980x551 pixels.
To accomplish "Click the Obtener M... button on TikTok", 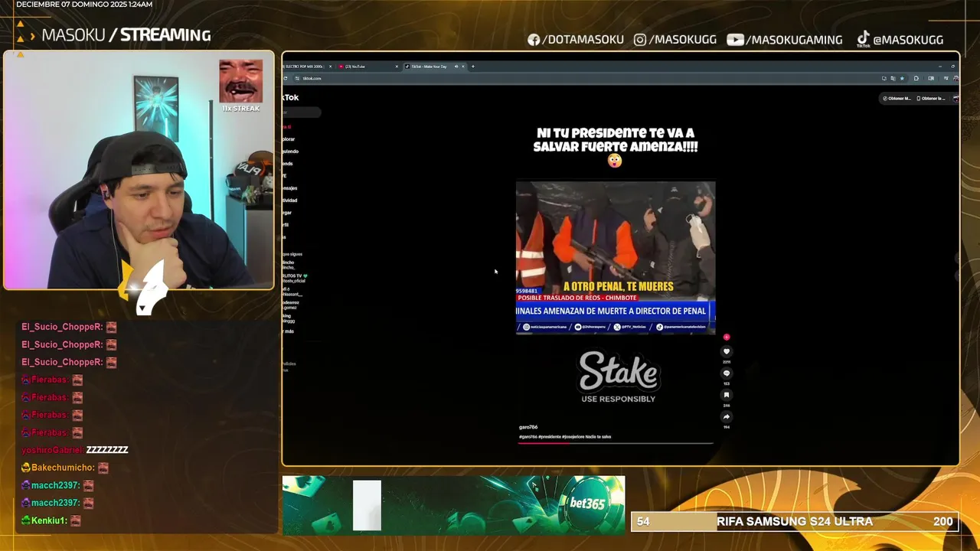I will 897,98.
